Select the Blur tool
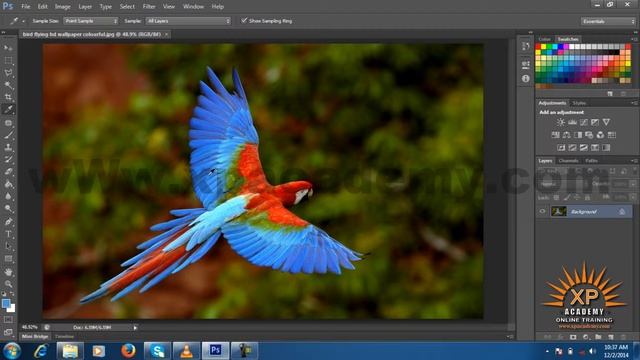 pos(8,196)
